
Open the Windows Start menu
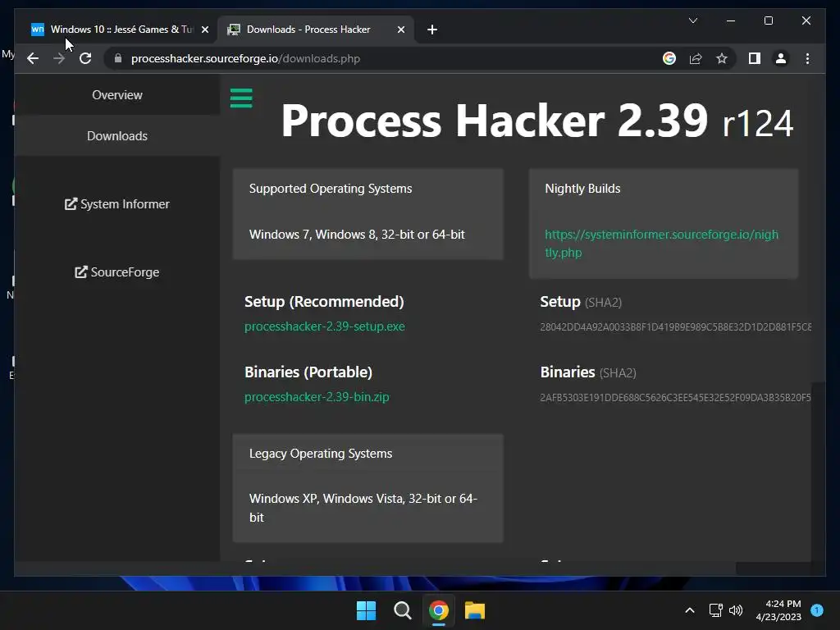pyautogui.click(x=367, y=610)
